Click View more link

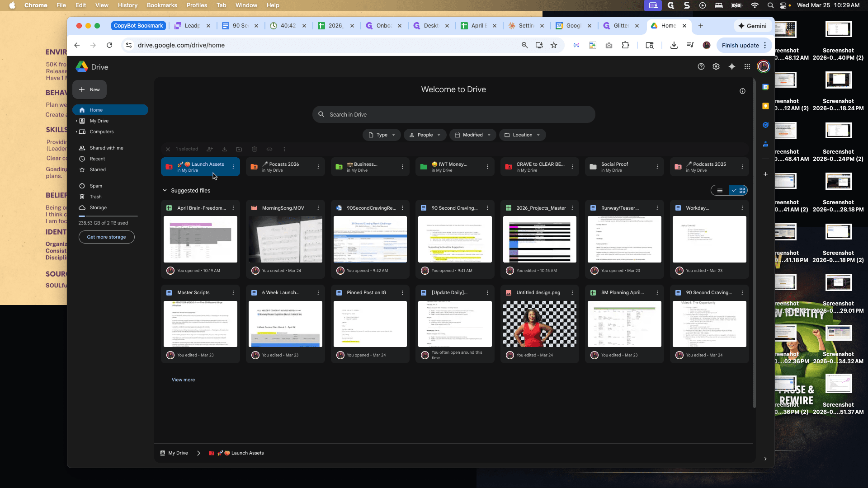click(183, 380)
